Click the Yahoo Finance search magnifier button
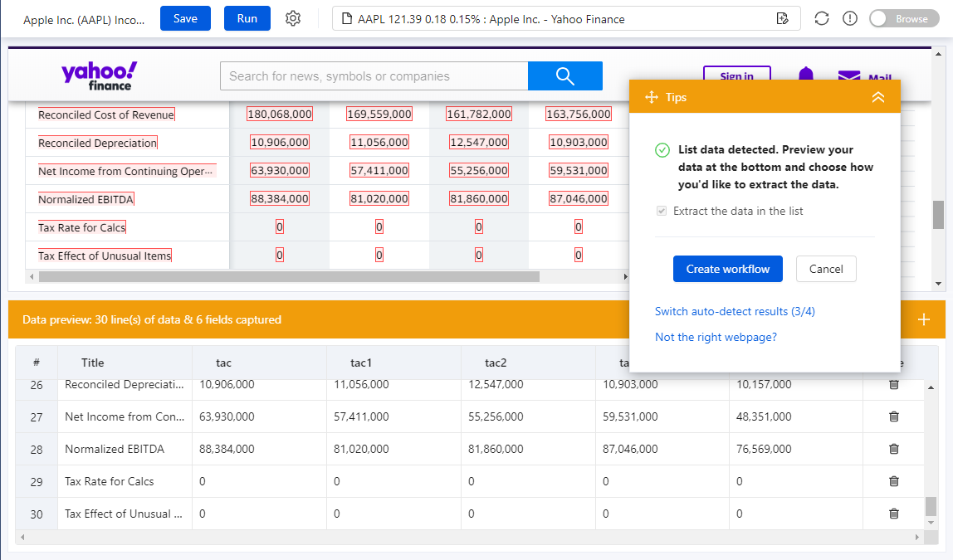 pos(565,76)
